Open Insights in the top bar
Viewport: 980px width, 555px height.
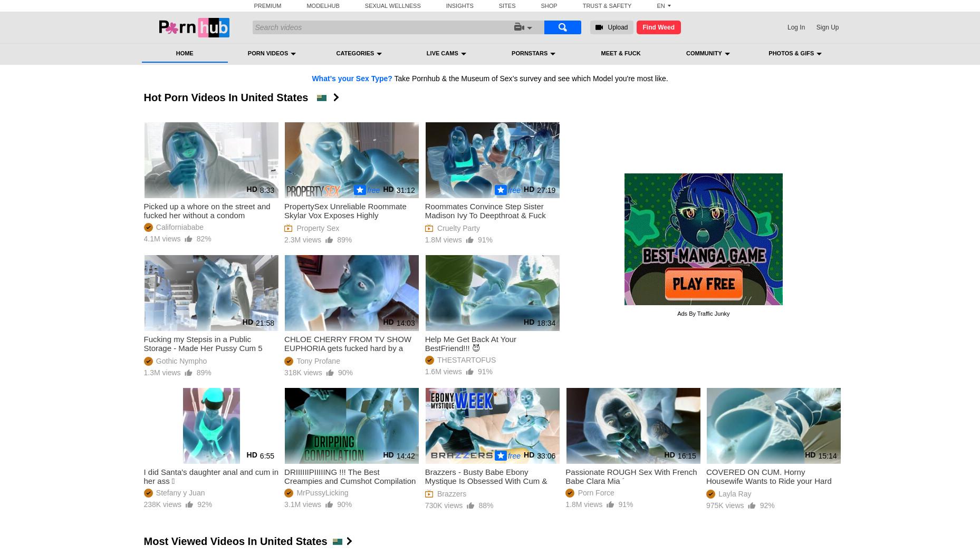coord(459,6)
